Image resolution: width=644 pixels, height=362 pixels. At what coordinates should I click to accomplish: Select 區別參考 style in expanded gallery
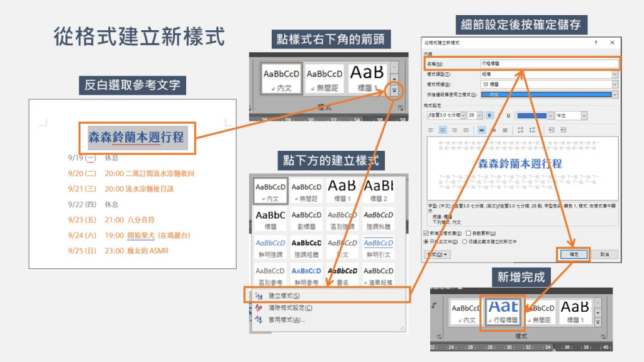(x=270, y=275)
